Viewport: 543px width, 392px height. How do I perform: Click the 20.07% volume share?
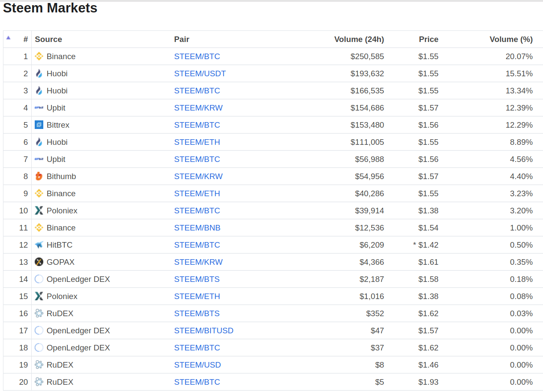519,56
